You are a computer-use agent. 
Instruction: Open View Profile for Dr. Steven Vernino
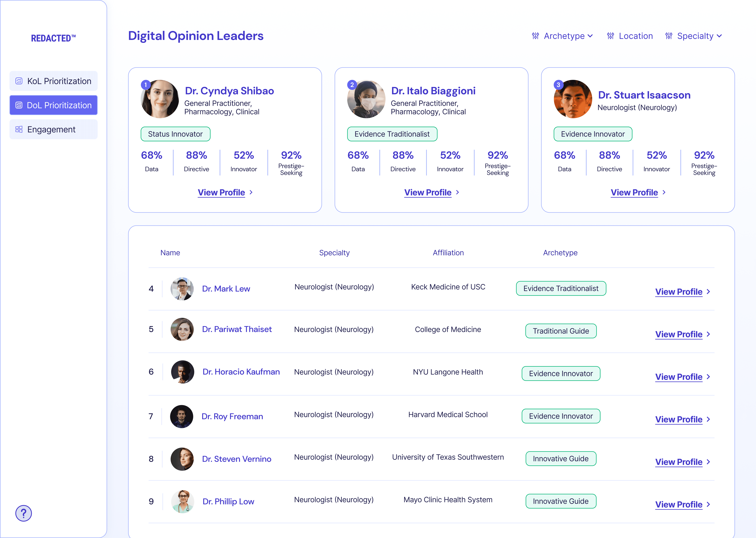click(679, 462)
